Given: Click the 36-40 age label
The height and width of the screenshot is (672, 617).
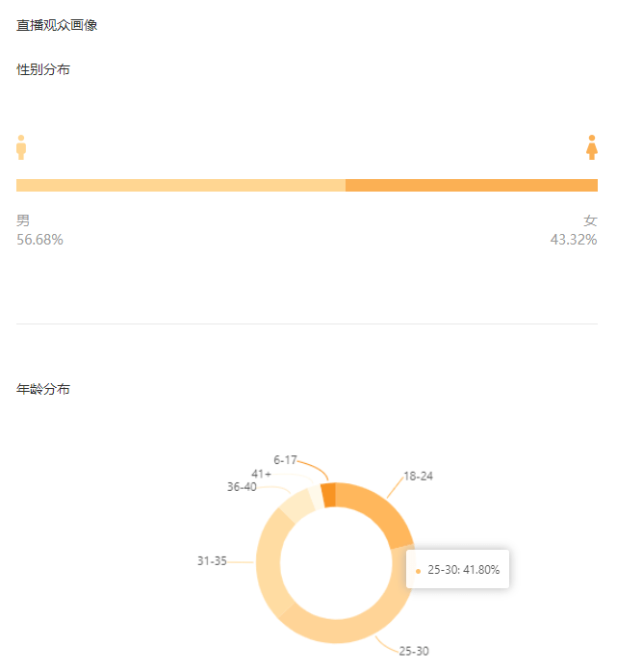Looking at the screenshot, I should (242, 487).
